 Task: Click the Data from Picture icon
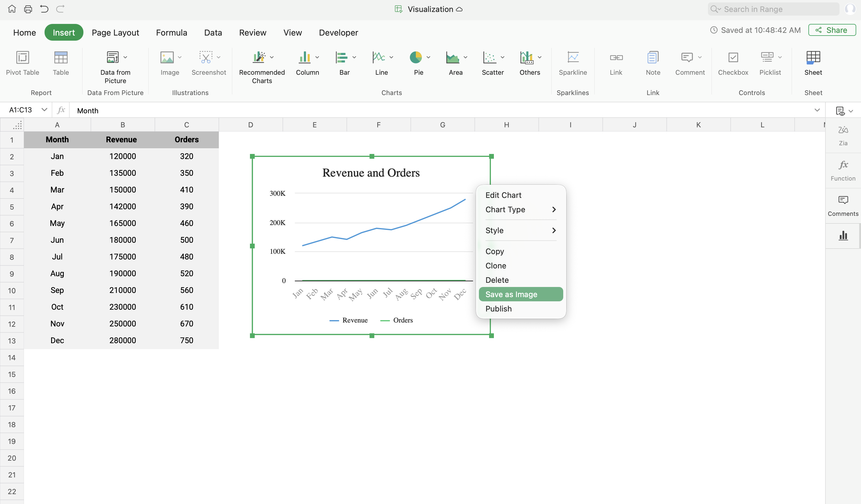tap(112, 57)
